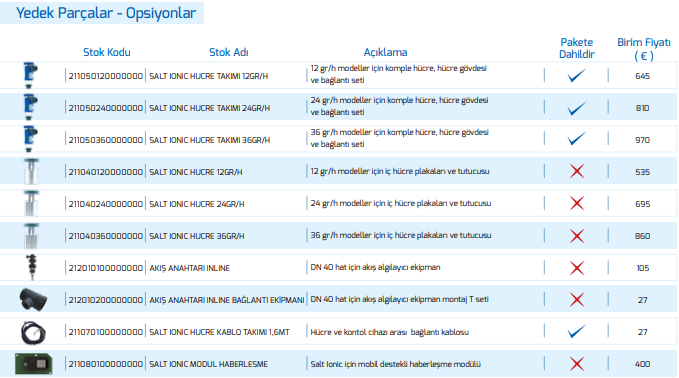Click the 24GR/H cell set product image

(30, 107)
